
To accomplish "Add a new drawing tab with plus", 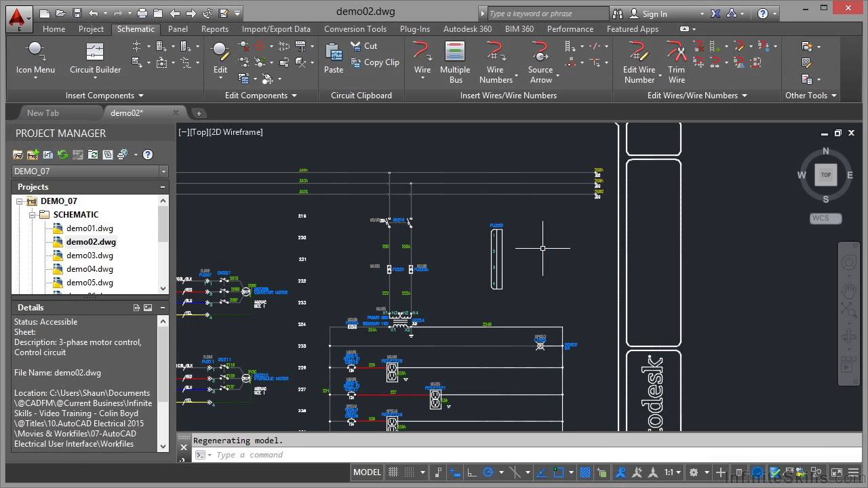I will point(199,113).
